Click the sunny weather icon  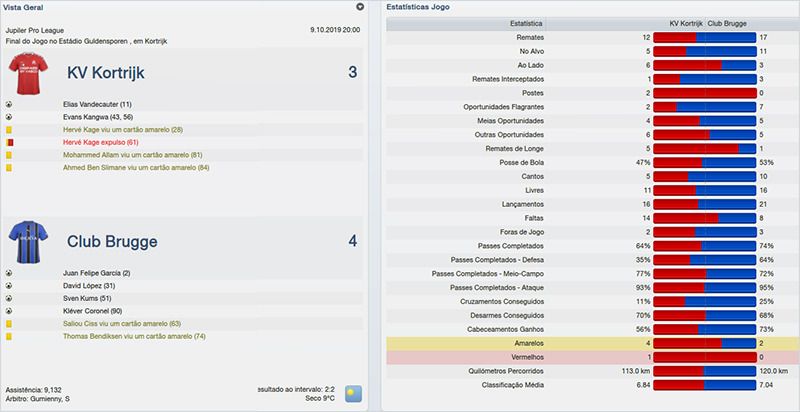pyautogui.click(x=354, y=394)
